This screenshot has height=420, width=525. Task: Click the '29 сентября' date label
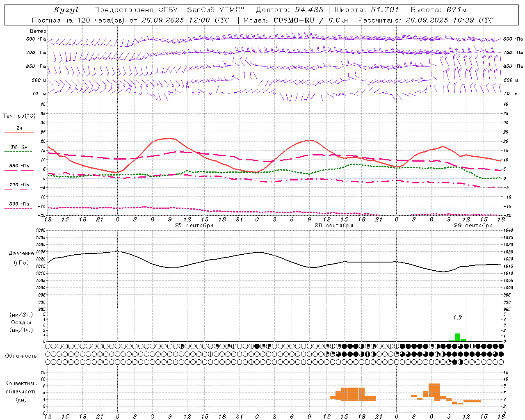(473, 226)
